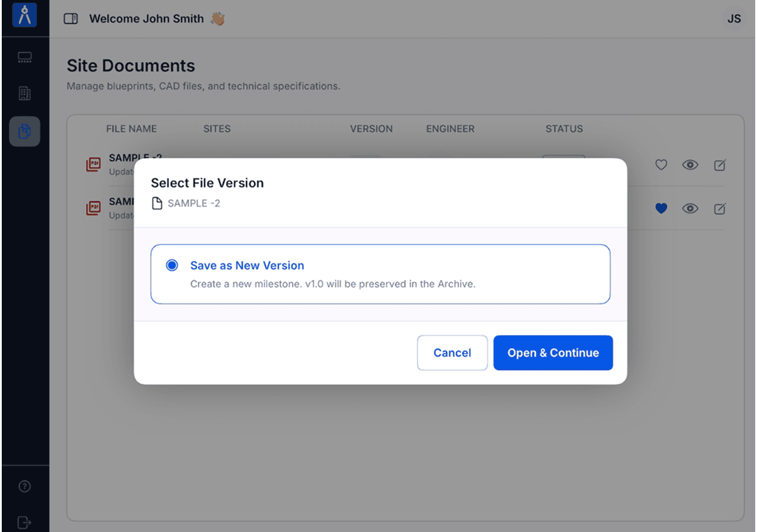The height and width of the screenshot is (532, 757).
Task: Click the Site Documents page heading
Action: pyautogui.click(x=131, y=66)
